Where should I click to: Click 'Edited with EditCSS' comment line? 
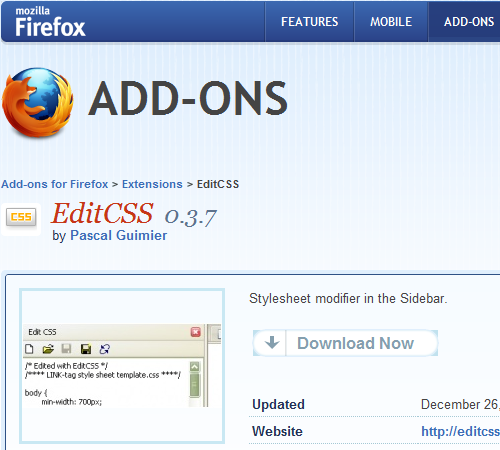66,366
